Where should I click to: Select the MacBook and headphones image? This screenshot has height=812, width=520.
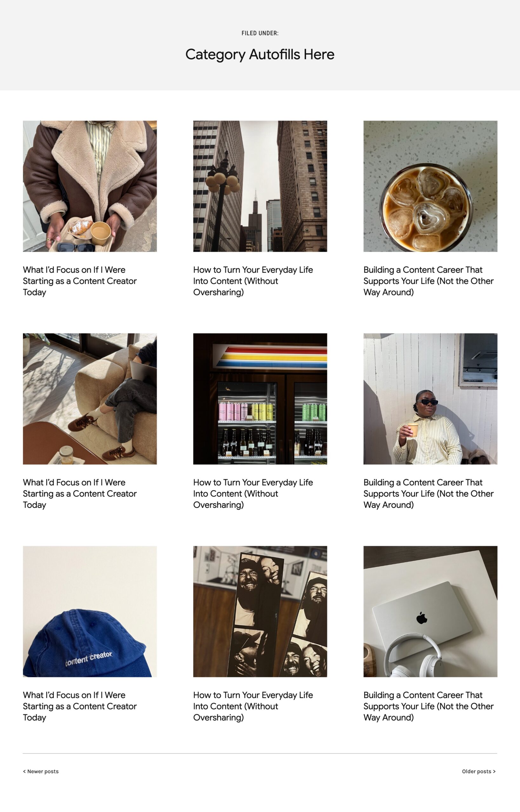pos(430,611)
